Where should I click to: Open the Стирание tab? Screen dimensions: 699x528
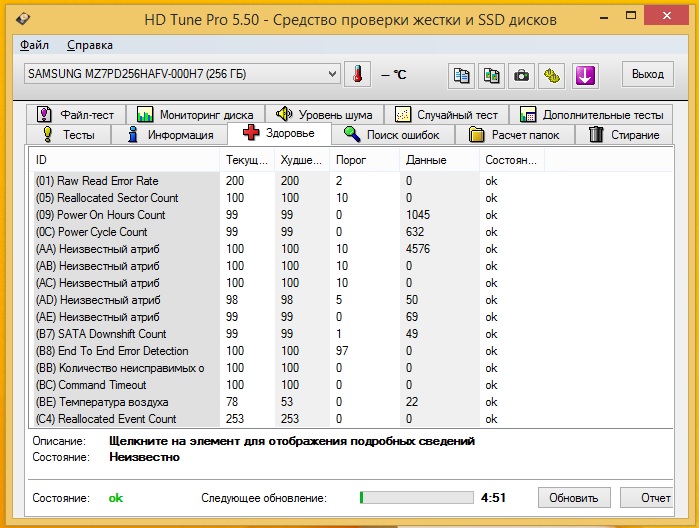[x=624, y=134]
